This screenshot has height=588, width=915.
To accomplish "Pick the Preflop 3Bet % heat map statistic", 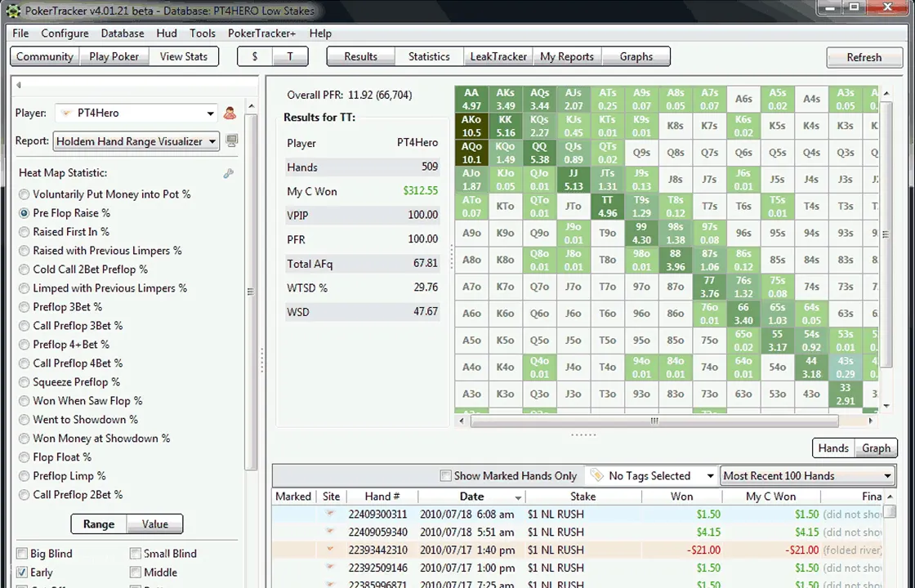I will [24, 307].
